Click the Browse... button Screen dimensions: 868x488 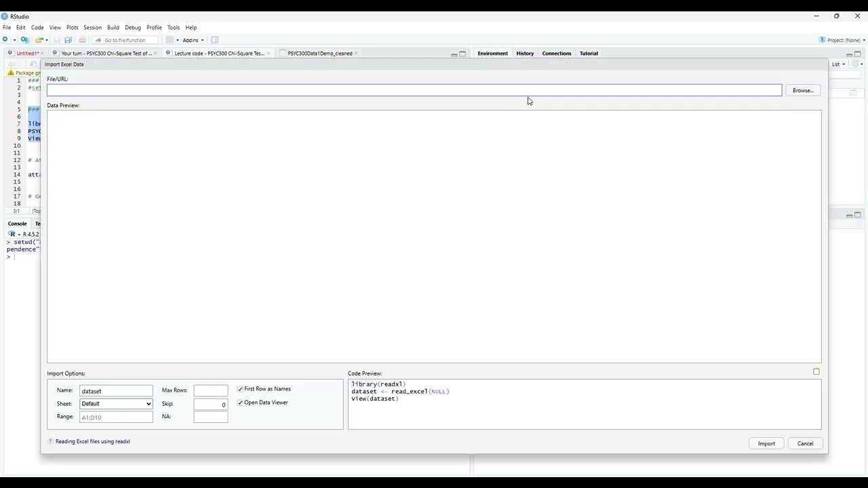click(803, 90)
